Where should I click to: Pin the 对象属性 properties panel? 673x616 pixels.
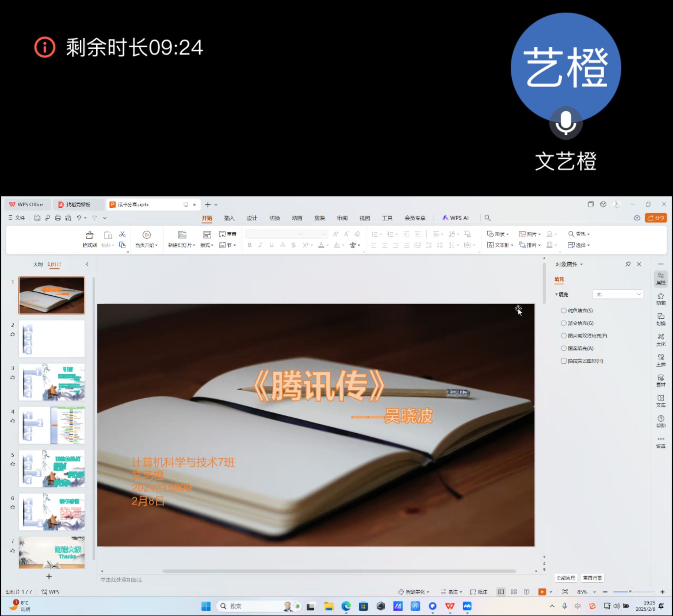[628, 264]
